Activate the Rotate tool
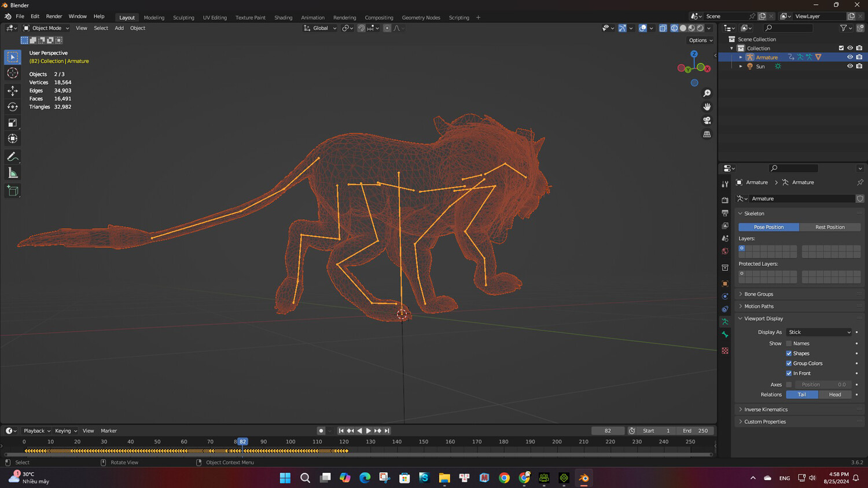The image size is (868, 488). click(13, 107)
